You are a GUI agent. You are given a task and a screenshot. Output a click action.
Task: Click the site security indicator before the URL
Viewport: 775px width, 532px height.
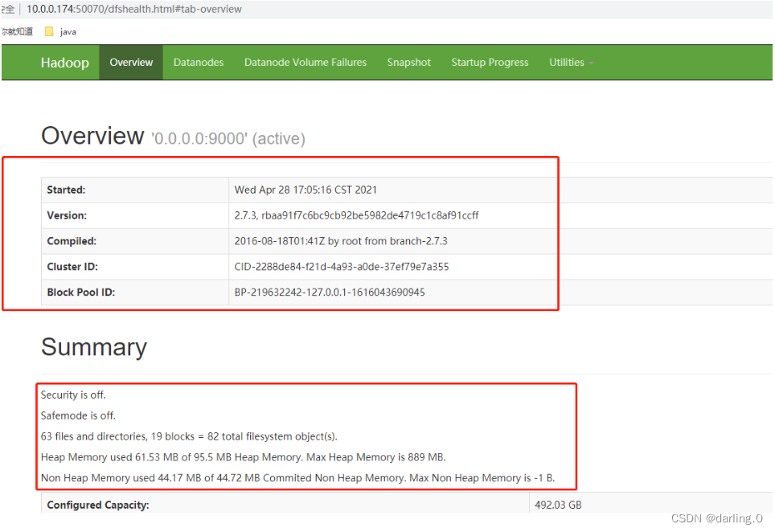[x=8, y=9]
